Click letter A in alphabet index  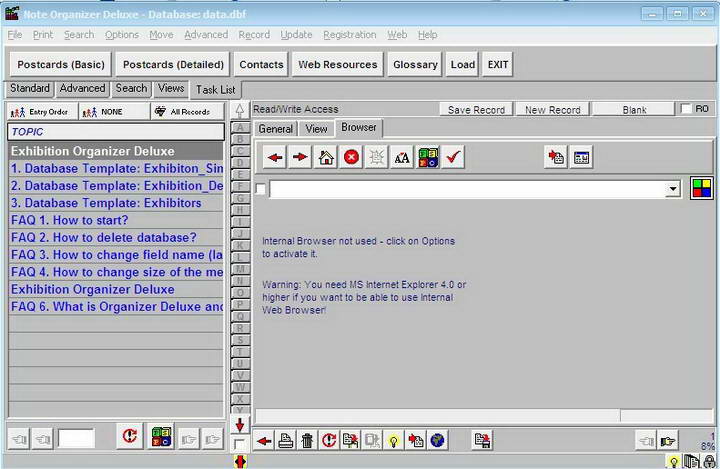click(240, 128)
